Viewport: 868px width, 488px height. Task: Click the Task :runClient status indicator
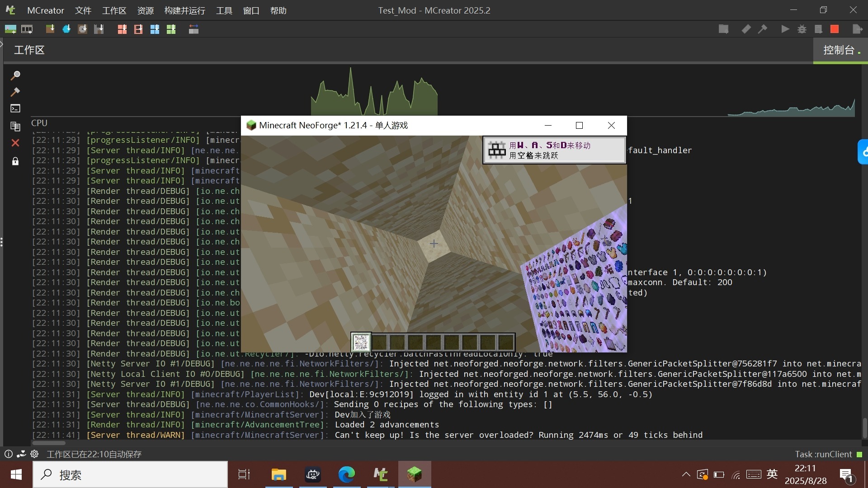(x=828, y=454)
